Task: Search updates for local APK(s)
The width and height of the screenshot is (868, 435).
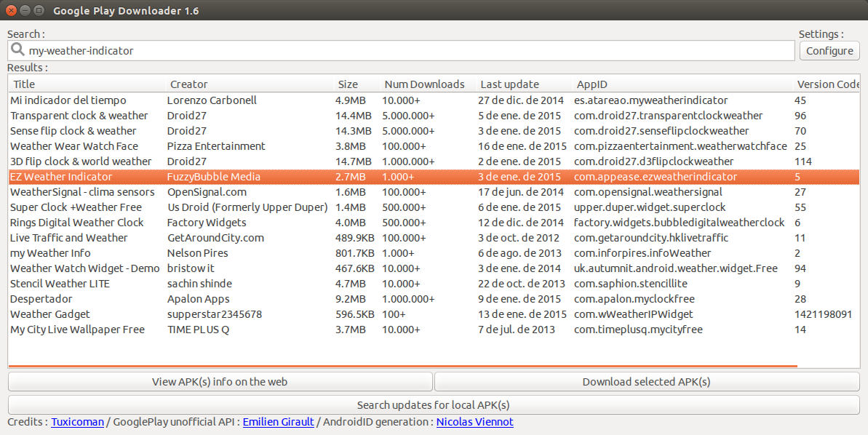Action: [434, 405]
